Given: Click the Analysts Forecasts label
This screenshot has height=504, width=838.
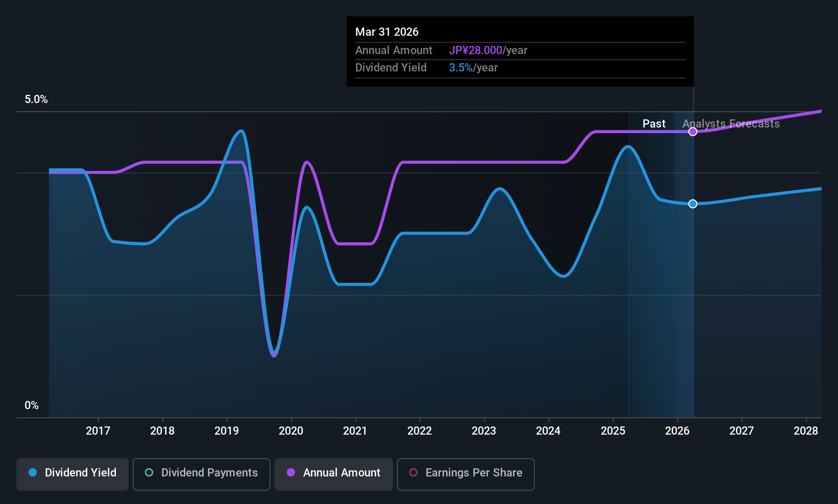Looking at the screenshot, I should click(731, 124).
